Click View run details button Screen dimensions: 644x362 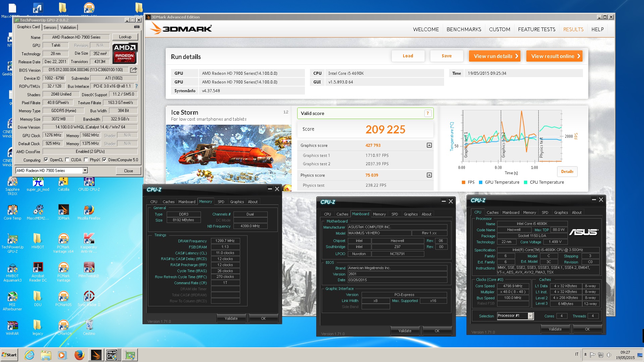[x=495, y=56]
